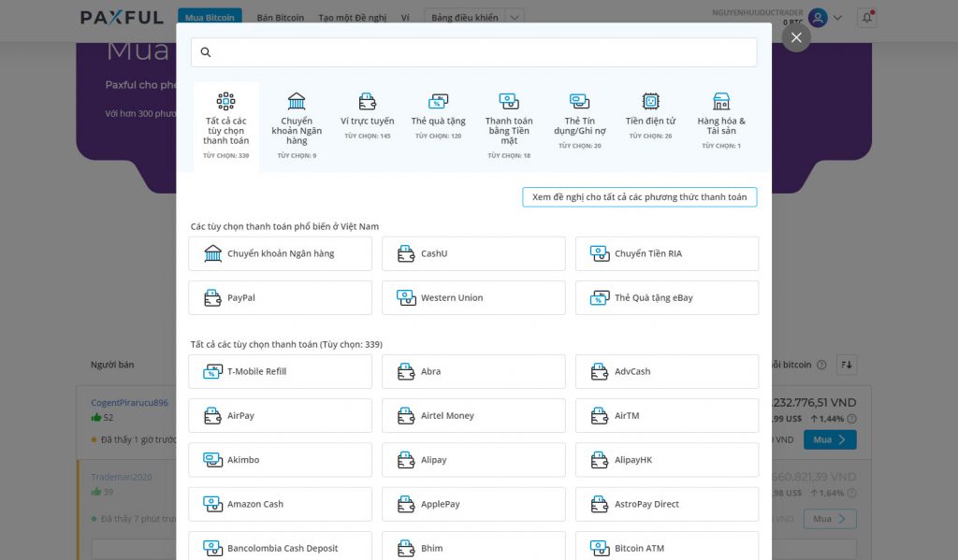Select the Thanh toán bằng Tiền mặt category
This screenshot has height=560, width=958.
[509, 126]
